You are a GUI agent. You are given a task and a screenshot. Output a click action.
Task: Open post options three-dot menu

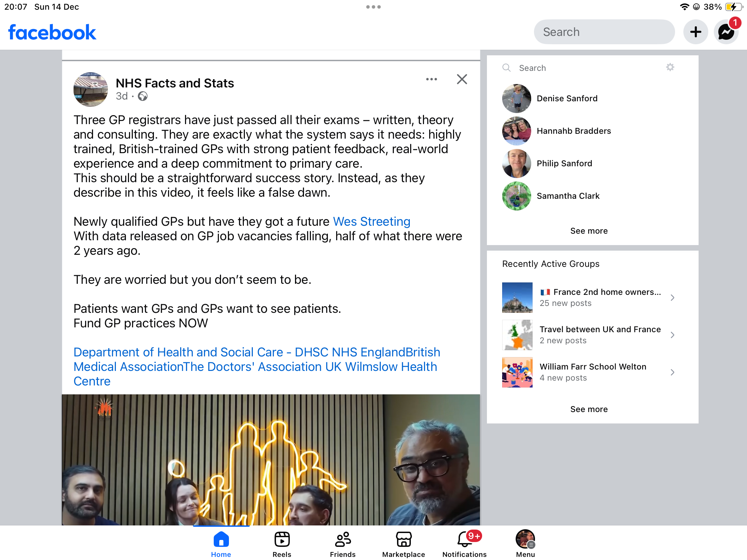coord(431,79)
